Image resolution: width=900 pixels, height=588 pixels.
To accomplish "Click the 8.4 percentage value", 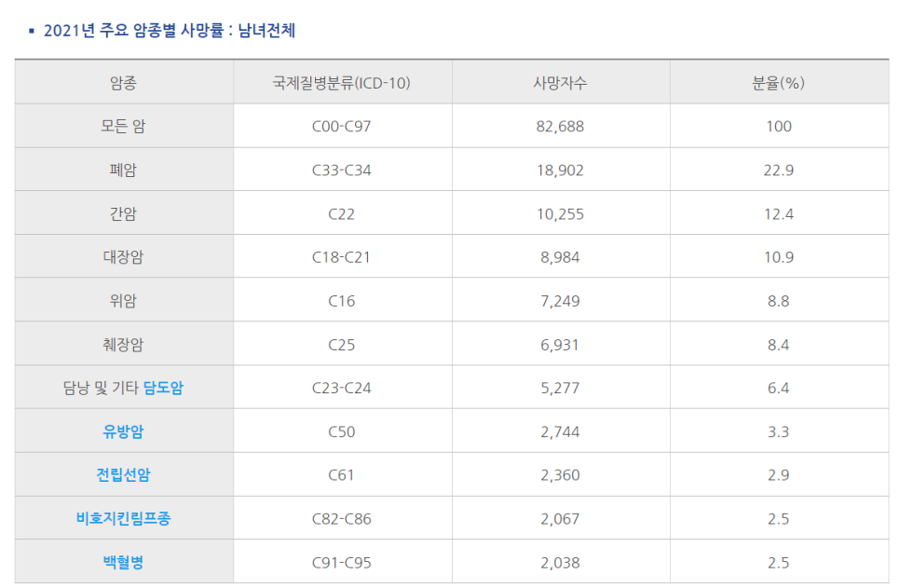I will click(779, 345).
